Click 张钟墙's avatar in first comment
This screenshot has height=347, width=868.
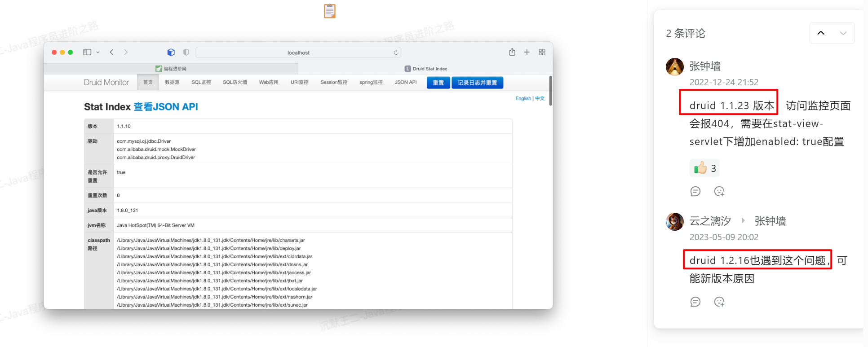click(674, 66)
